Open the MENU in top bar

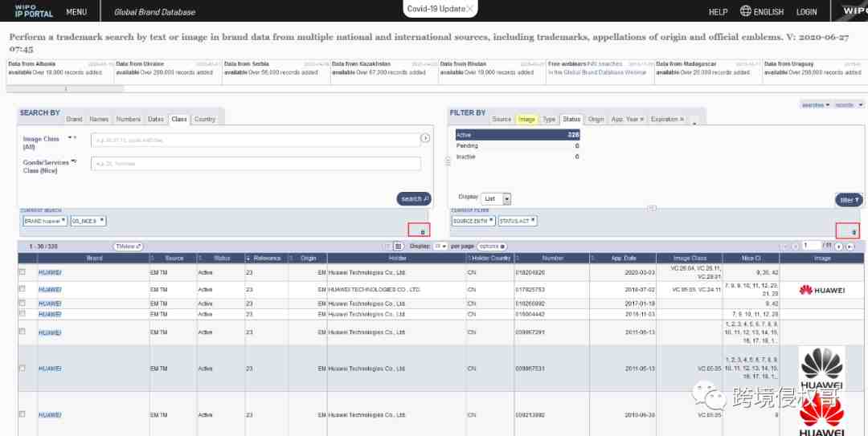(x=76, y=11)
